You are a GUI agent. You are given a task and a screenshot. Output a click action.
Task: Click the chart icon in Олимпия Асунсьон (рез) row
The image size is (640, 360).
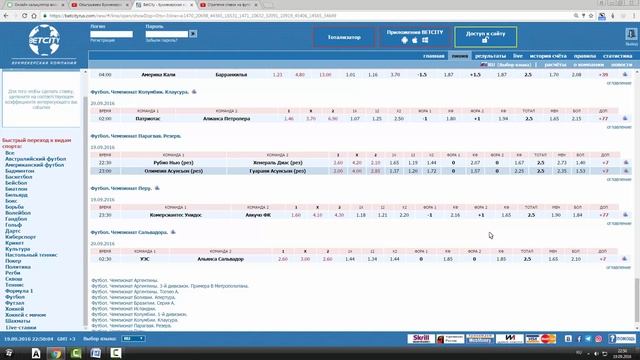pyautogui.click(x=626, y=171)
